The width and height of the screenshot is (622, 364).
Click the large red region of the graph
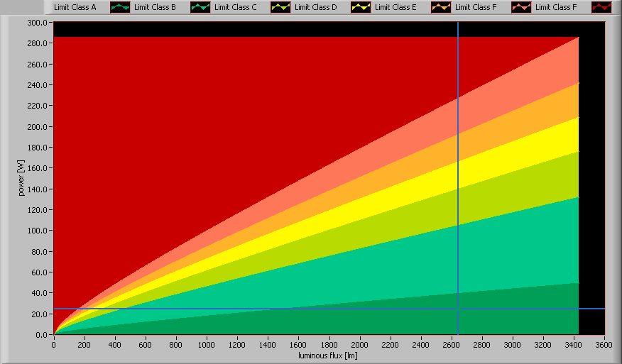click(178, 106)
